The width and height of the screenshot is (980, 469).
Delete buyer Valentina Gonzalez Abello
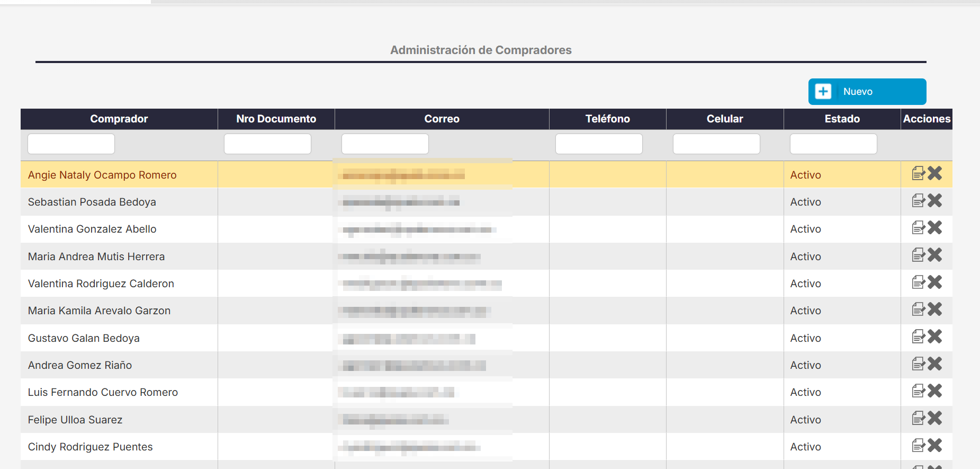coord(935,227)
